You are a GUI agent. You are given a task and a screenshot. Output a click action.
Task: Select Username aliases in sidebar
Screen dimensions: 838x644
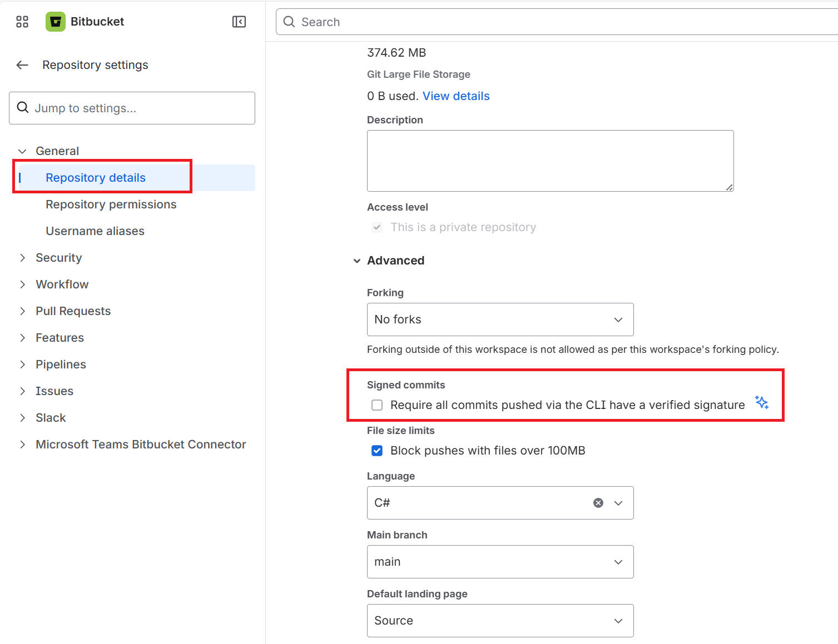point(95,231)
